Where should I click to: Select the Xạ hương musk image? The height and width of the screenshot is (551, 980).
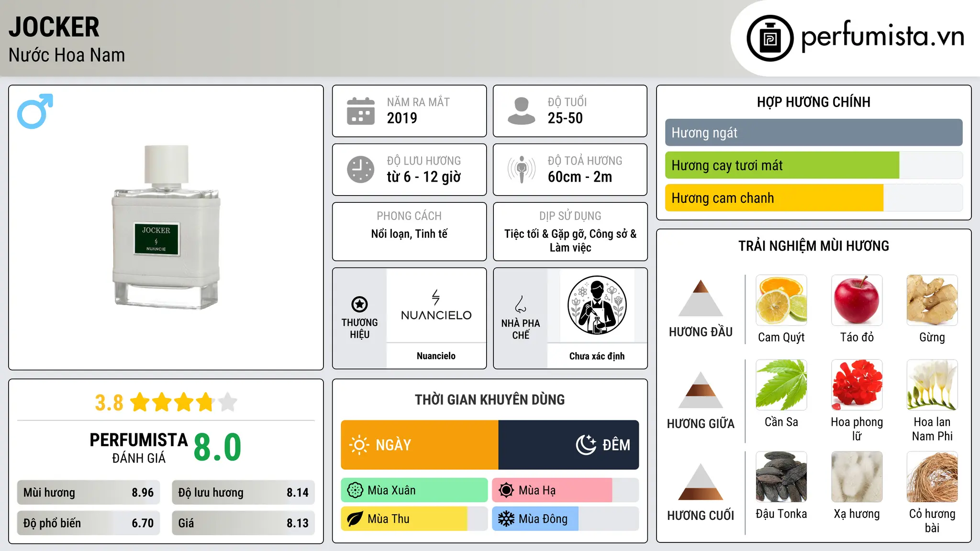click(x=857, y=477)
